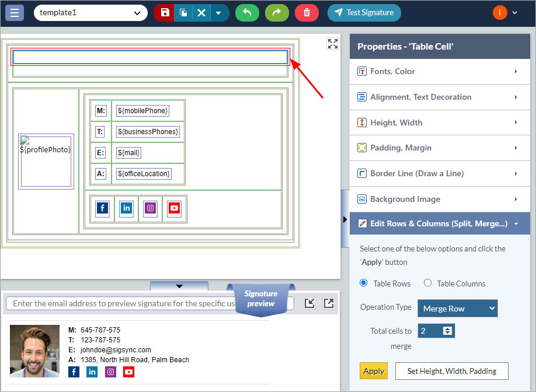The width and height of the screenshot is (536, 392).
Task: Open the hamburger menu
Action: [15, 13]
